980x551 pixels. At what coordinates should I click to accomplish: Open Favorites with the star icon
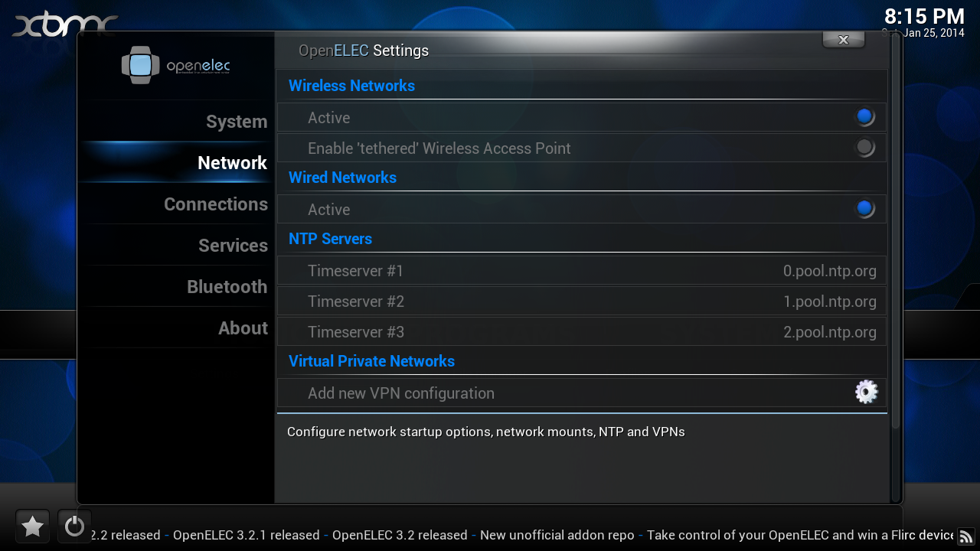32,526
